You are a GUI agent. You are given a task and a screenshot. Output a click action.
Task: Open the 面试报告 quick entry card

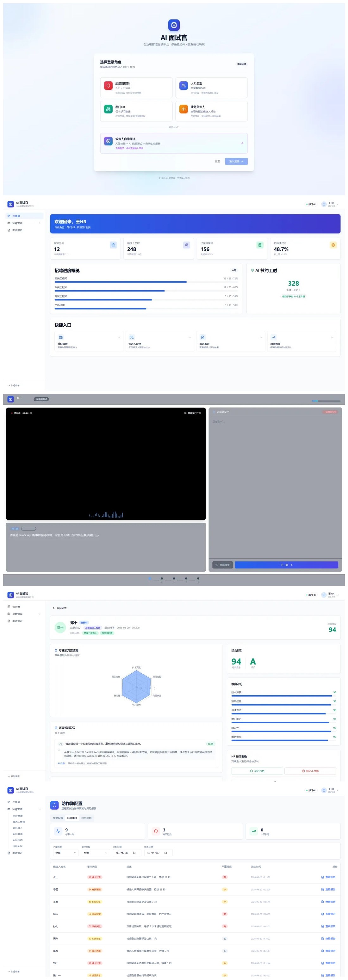click(231, 341)
